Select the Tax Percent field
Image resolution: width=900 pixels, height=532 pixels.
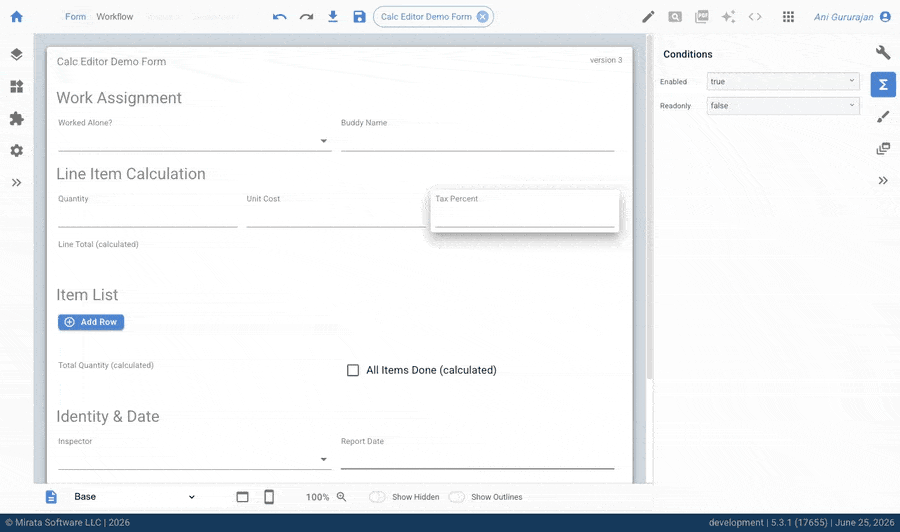click(525, 211)
